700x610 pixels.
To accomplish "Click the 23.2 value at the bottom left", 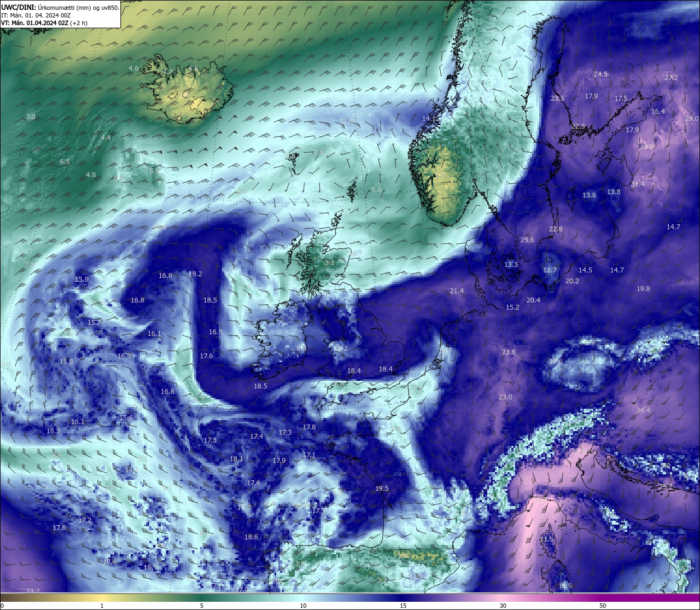I will (33, 590).
